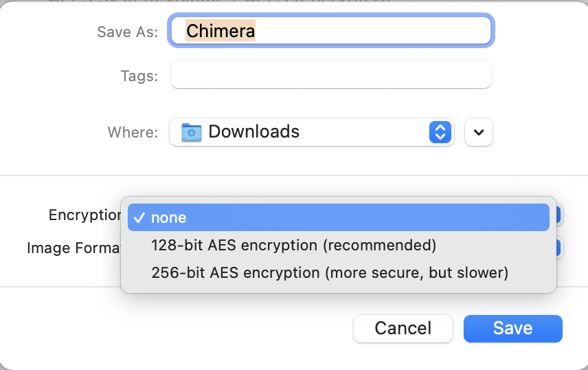This screenshot has height=370, width=588.
Task: Click the Downloads folder icon
Action: point(191,132)
